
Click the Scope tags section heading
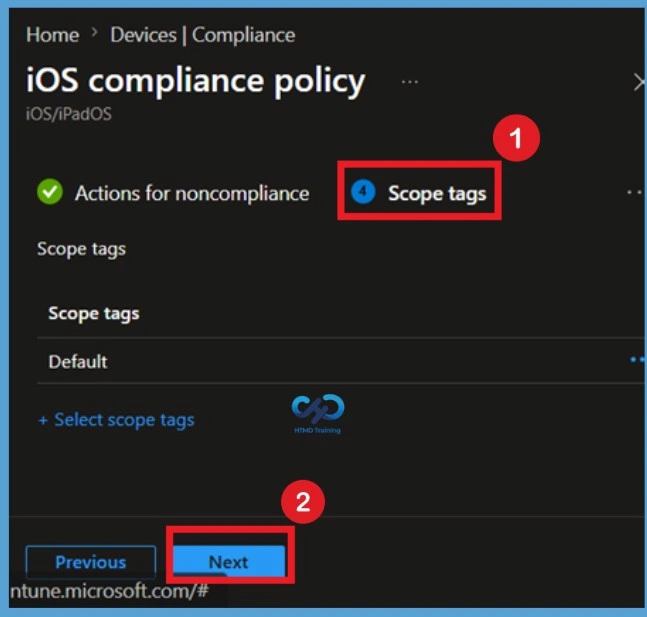[81, 249]
